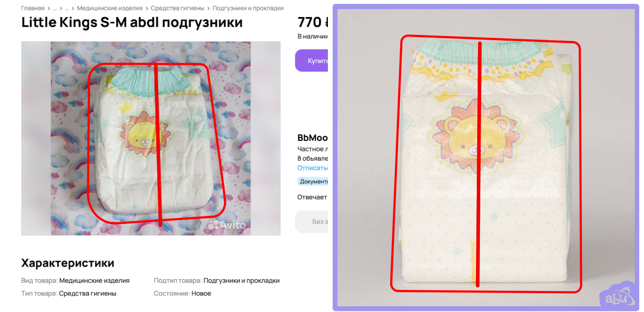Image resolution: width=644 pixels, height=312 pixels.
Task: Expand the first collapsed breadcrumb ellipsis
Action: coord(55,8)
